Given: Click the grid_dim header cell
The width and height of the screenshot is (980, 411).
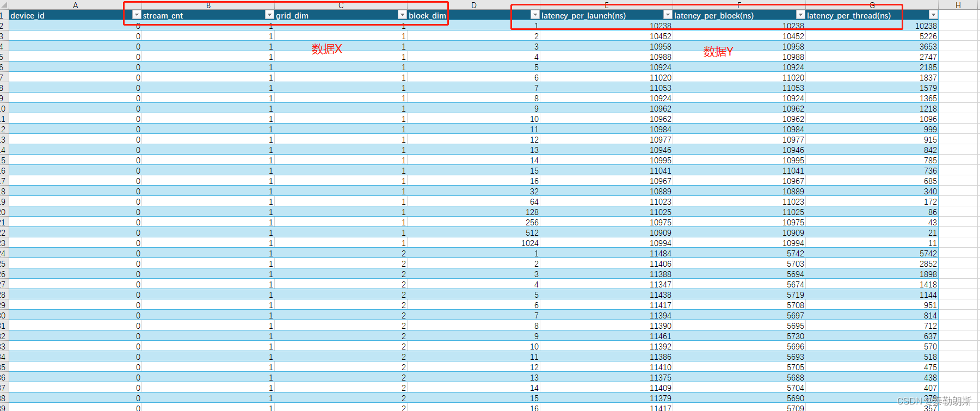Looking at the screenshot, I should tap(341, 15).
